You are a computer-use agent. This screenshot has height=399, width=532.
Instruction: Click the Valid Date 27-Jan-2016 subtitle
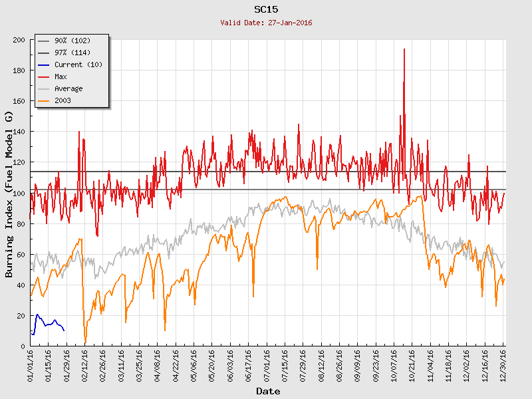(x=267, y=23)
